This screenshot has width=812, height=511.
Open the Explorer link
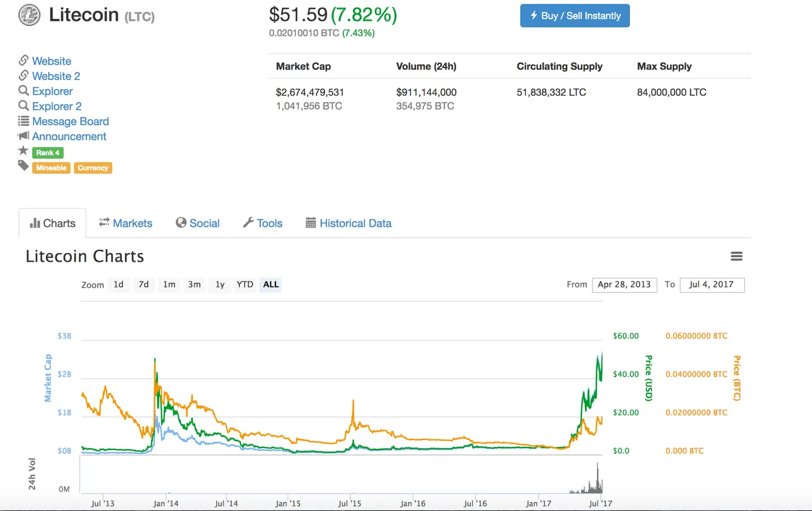click(52, 91)
